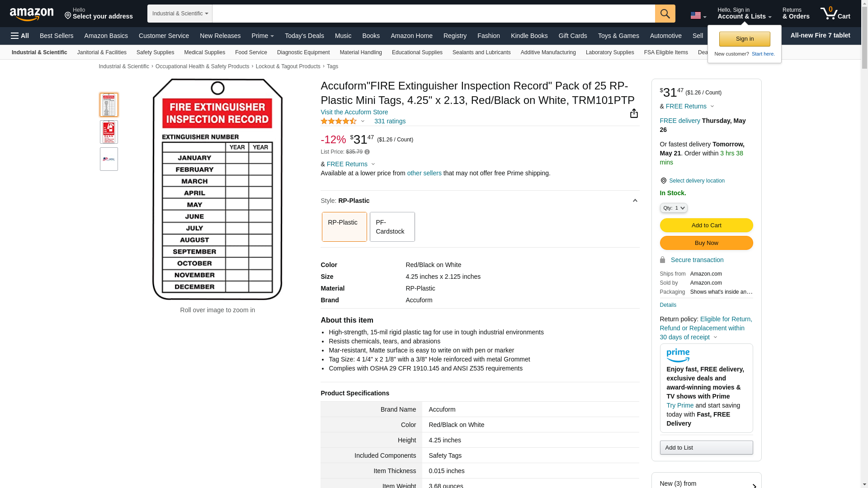Select the second product thumbnail image
Image resolution: width=868 pixels, height=488 pixels.
[109, 132]
